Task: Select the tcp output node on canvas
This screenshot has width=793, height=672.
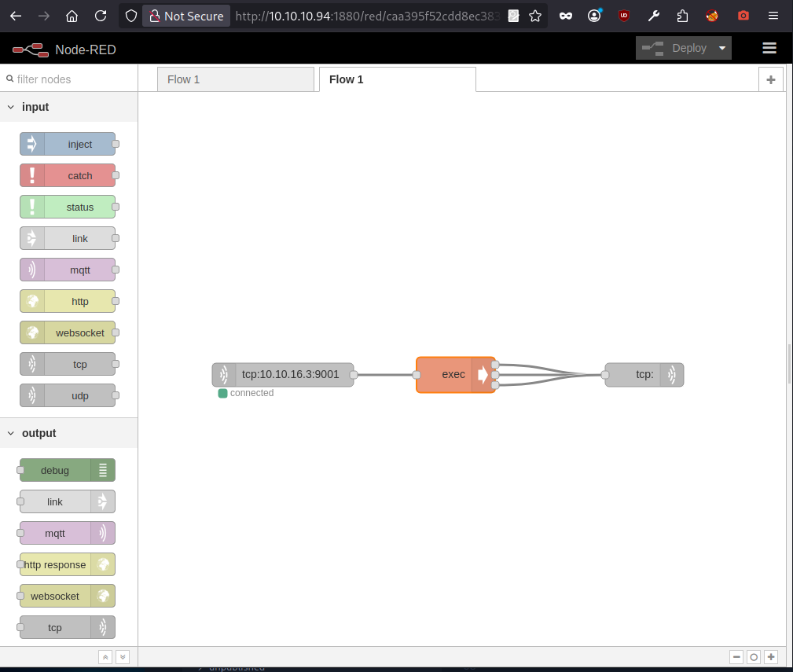Action: tap(644, 375)
